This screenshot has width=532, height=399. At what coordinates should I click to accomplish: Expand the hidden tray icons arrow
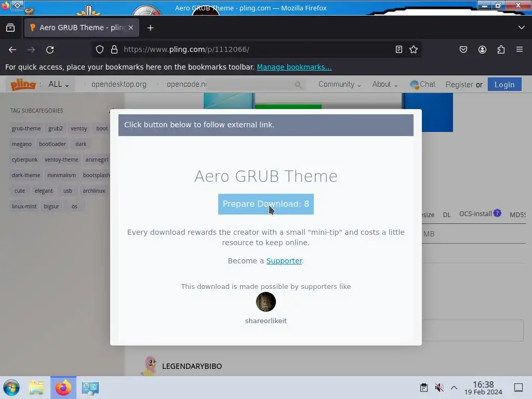(x=454, y=388)
